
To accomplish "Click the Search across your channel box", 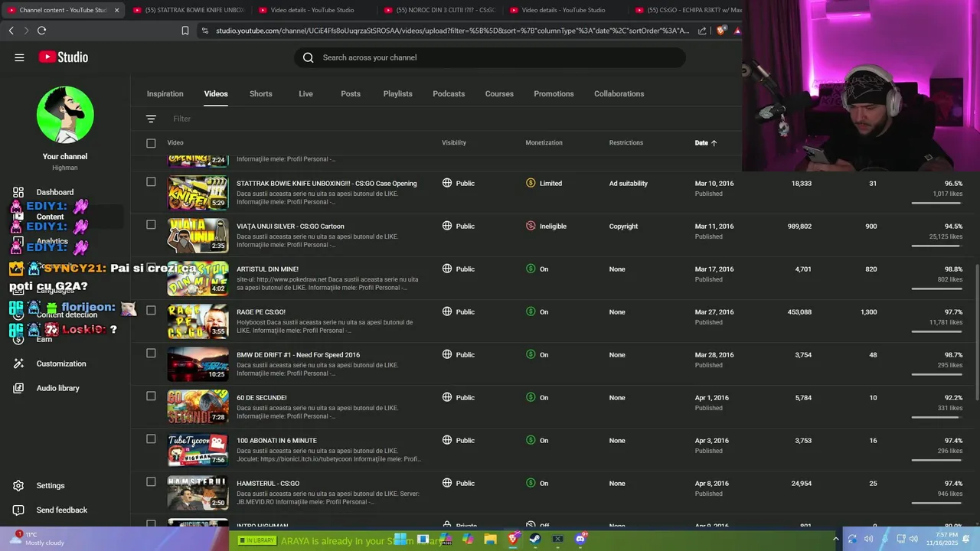I will (x=490, y=57).
